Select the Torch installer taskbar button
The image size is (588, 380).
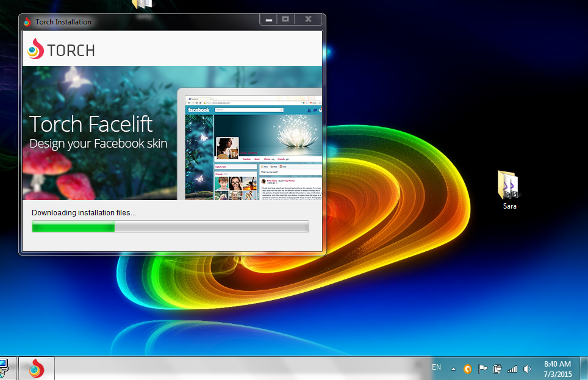tap(37, 368)
